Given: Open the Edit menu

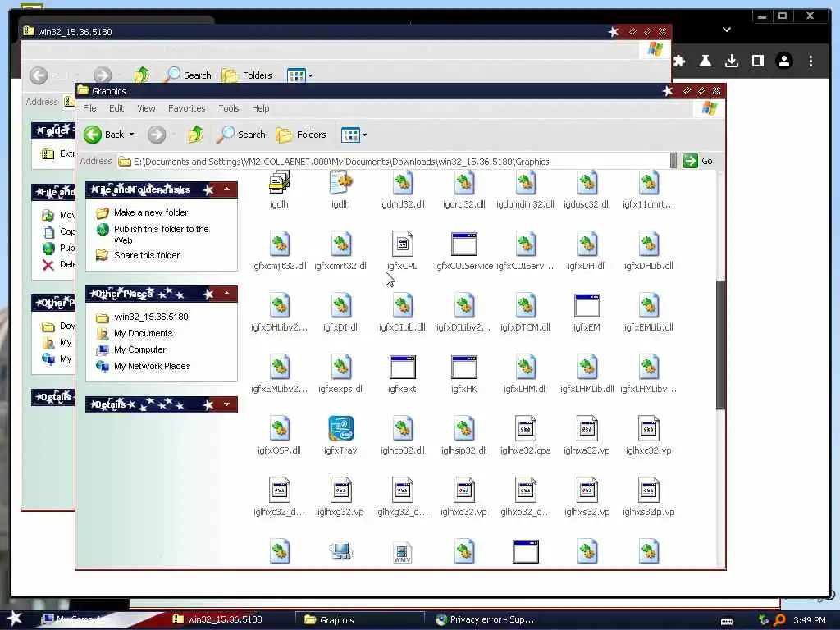Looking at the screenshot, I should (116, 108).
